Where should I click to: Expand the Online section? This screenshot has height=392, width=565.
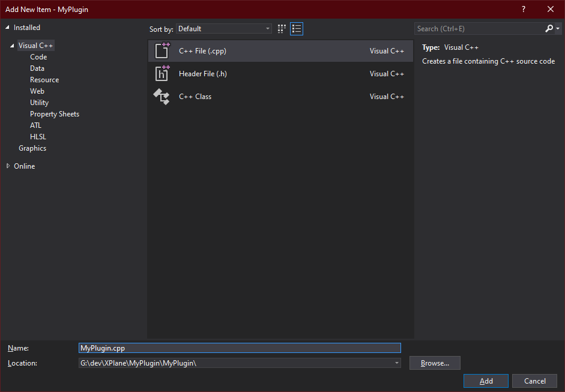click(8, 166)
